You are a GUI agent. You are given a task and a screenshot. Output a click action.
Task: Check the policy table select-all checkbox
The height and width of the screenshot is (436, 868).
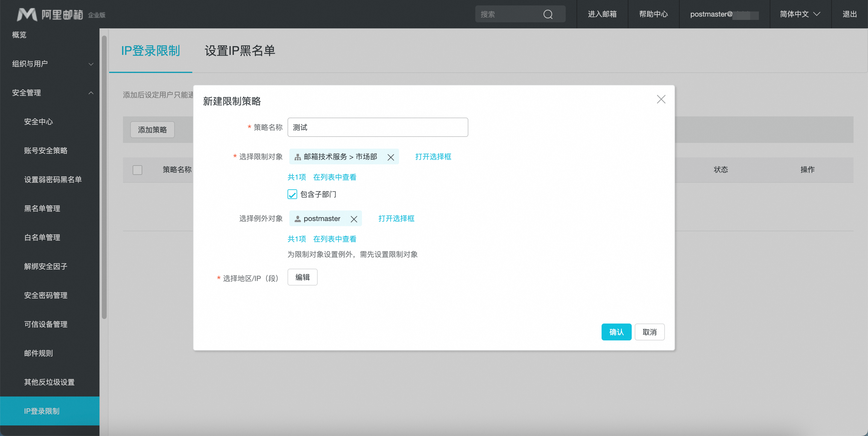pos(137,170)
